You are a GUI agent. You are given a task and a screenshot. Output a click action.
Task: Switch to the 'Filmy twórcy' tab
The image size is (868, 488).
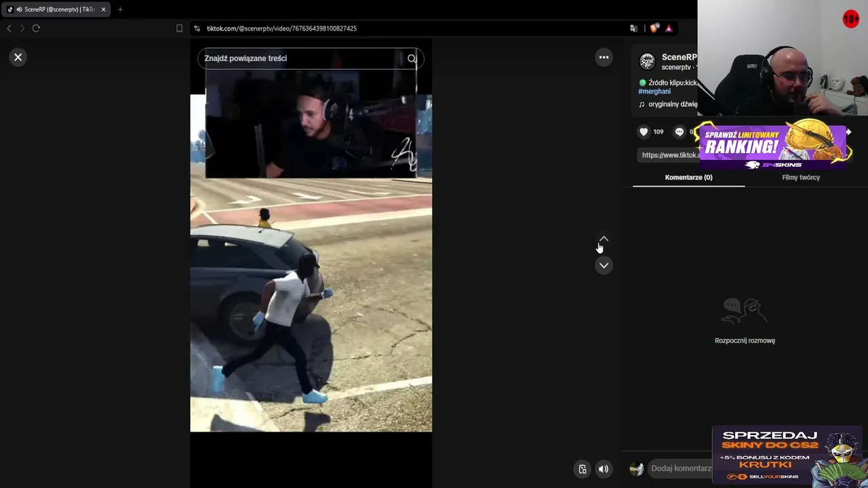tap(801, 178)
